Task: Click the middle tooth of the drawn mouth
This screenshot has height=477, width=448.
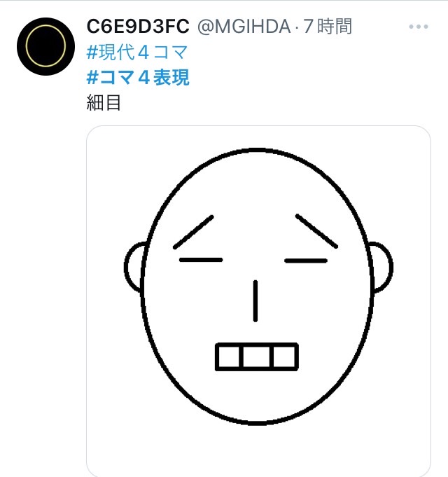Action: tap(256, 357)
